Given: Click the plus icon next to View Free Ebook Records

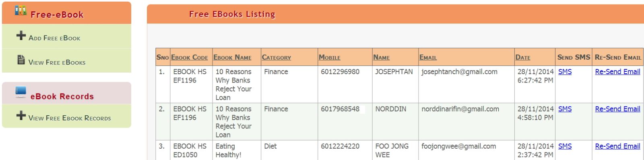Looking at the screenshot, I should [x=21, y=116].
